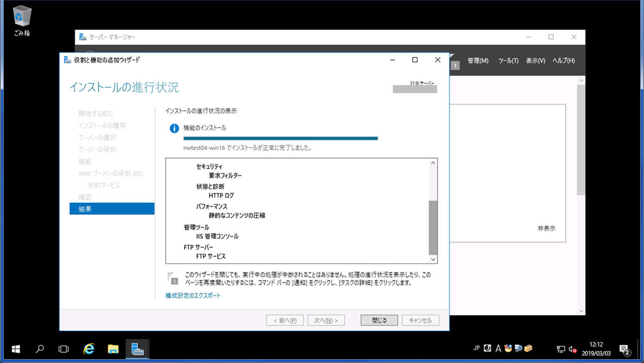Open the network status tray icon

click(560, 349)
